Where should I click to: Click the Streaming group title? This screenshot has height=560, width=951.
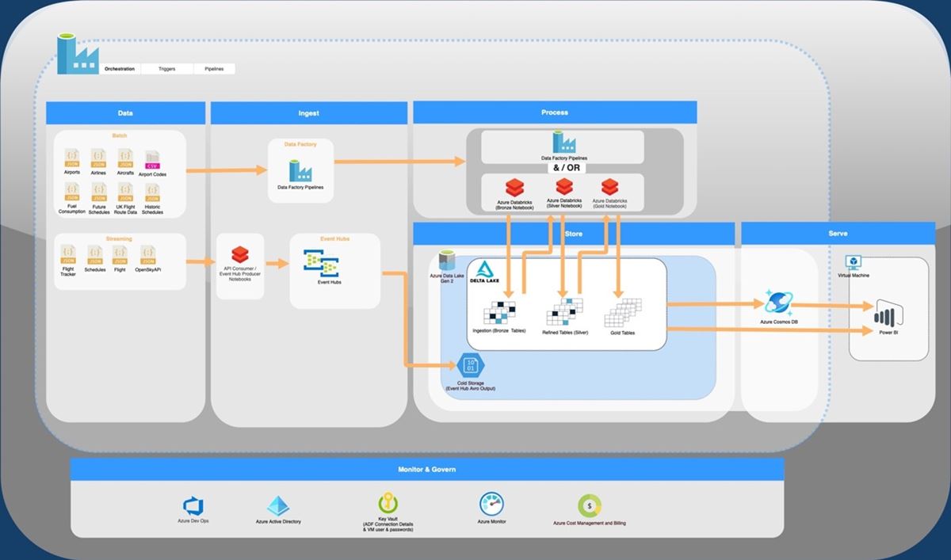click(x=119, y=238)
